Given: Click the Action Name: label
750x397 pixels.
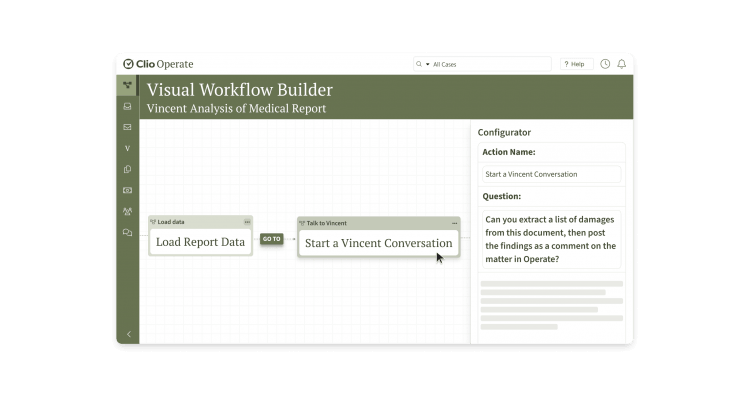Looking at the screenshot, I should tap(509, 152).
